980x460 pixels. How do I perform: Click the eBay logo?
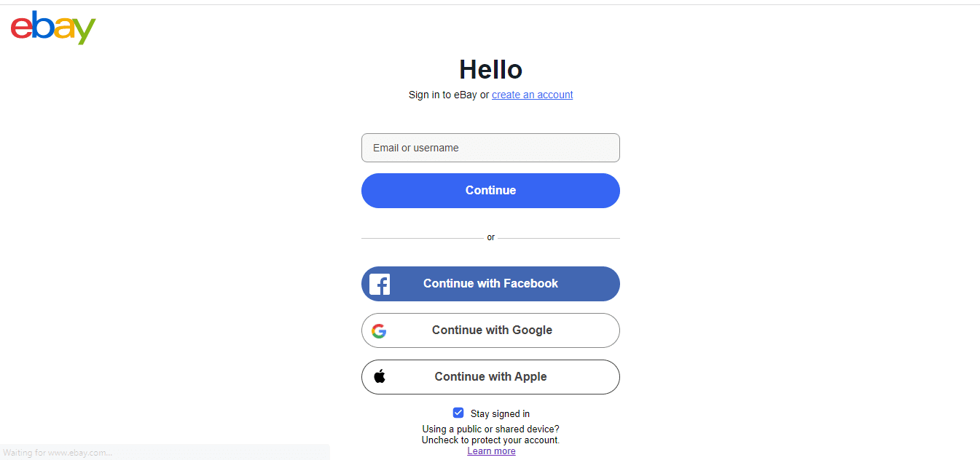(x=53, y=28)
